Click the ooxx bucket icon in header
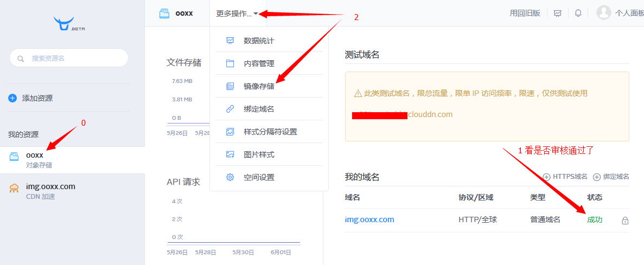This screenshot has height=265, width=644. [165, 14]
